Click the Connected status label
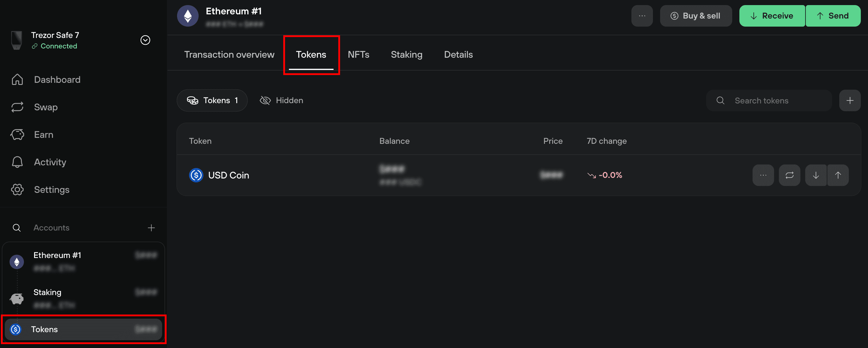Viewport: 868px width, 348px height. point(59,46)
